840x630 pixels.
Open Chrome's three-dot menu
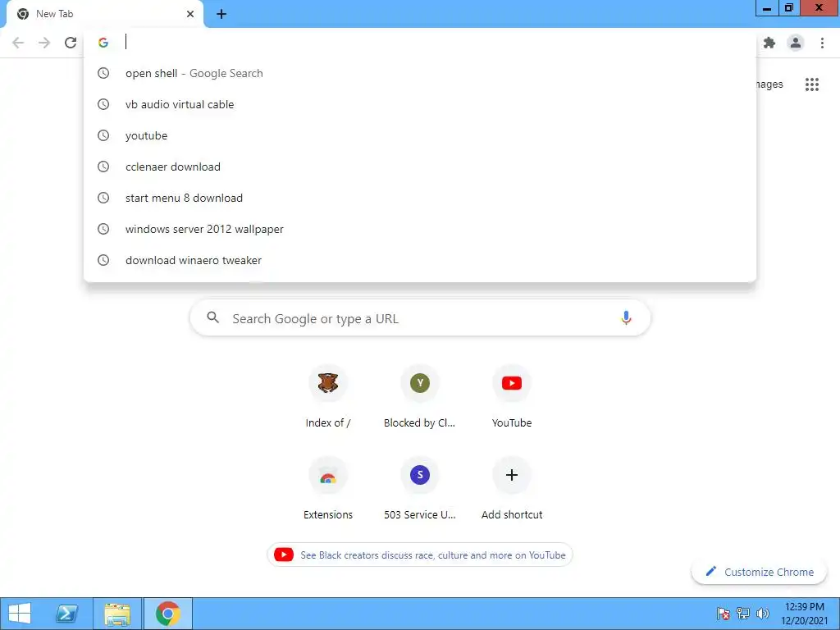(x=822, y=43)
